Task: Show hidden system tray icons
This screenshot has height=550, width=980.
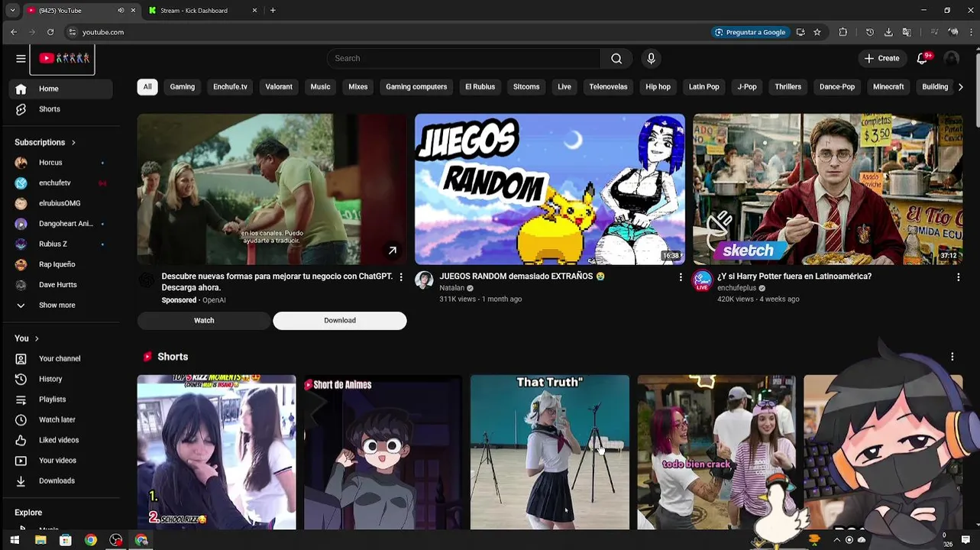Action: coord(836,540)
